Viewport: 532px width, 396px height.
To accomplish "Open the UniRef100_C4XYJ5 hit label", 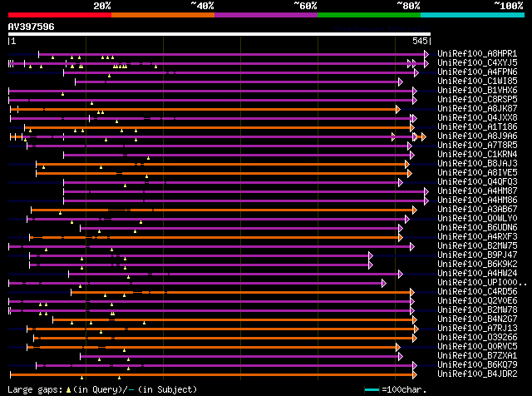I will 477,63.
